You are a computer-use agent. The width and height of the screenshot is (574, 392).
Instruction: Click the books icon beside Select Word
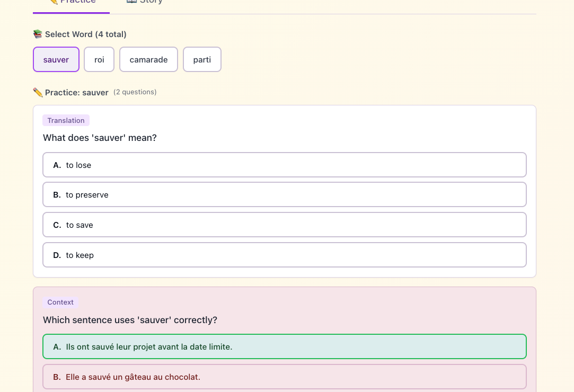pos(38,34)
